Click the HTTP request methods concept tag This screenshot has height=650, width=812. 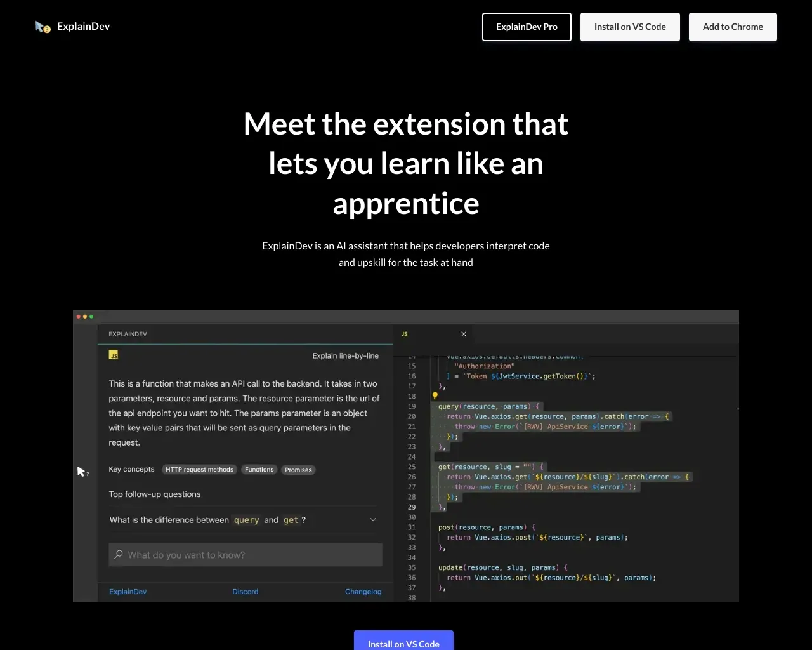(200, 470)
